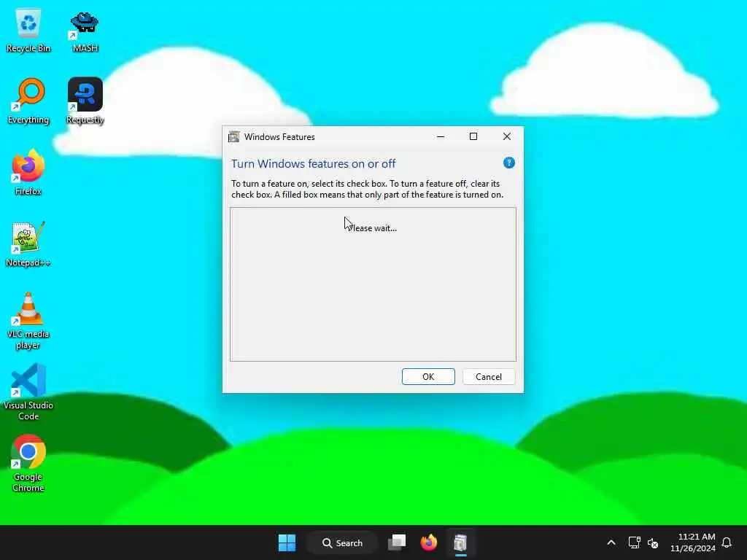Maximize the Windows Features window
Image resolution: width=747 pixels, height=560 pixels.
point(473,136)
